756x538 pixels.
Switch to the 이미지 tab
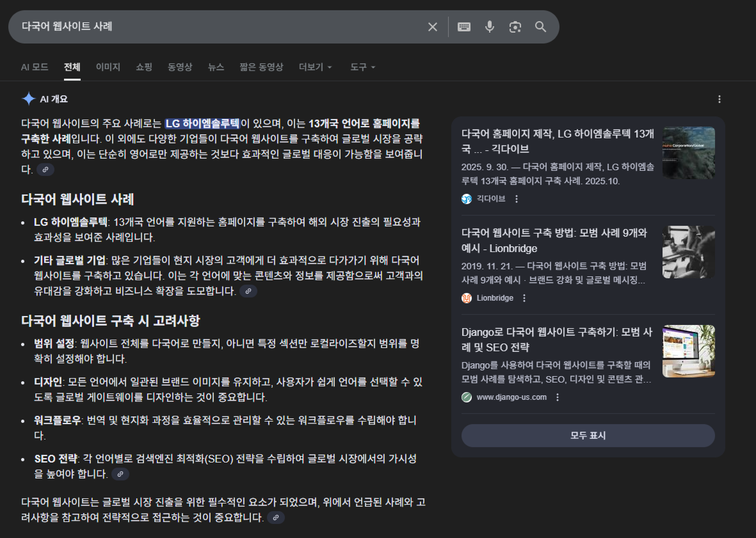108,67
